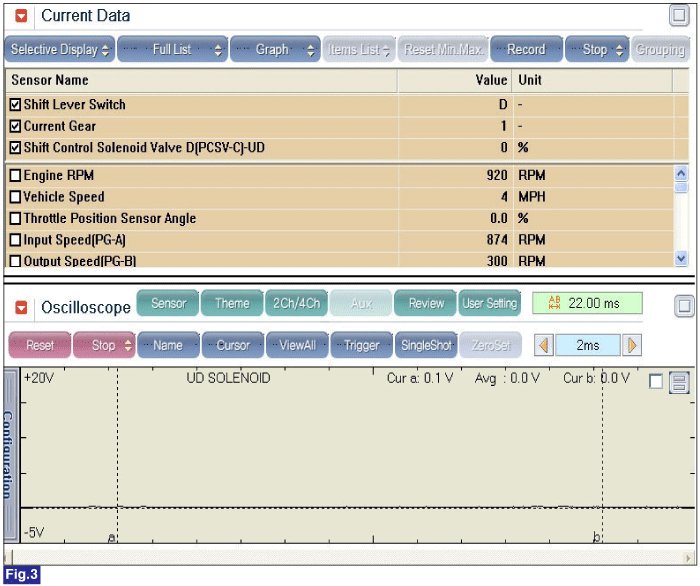Image resolution: width=700 pixels, height=586 pixels.
Task: Click the 2ms time base field
Action: tap(588, 345)
